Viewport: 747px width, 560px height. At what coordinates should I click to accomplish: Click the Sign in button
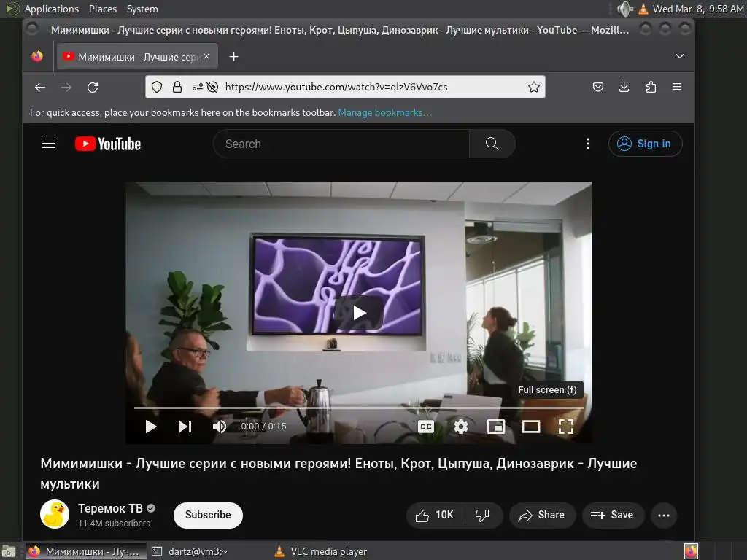(x=645, y=144)
